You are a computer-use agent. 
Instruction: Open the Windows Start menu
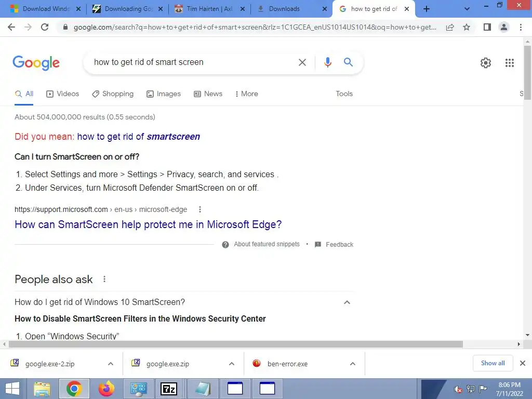coord(12,389)
